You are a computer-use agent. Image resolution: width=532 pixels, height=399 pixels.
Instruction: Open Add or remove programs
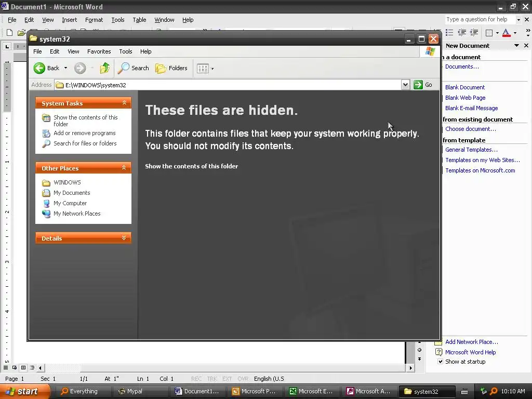tap(85, 133)
